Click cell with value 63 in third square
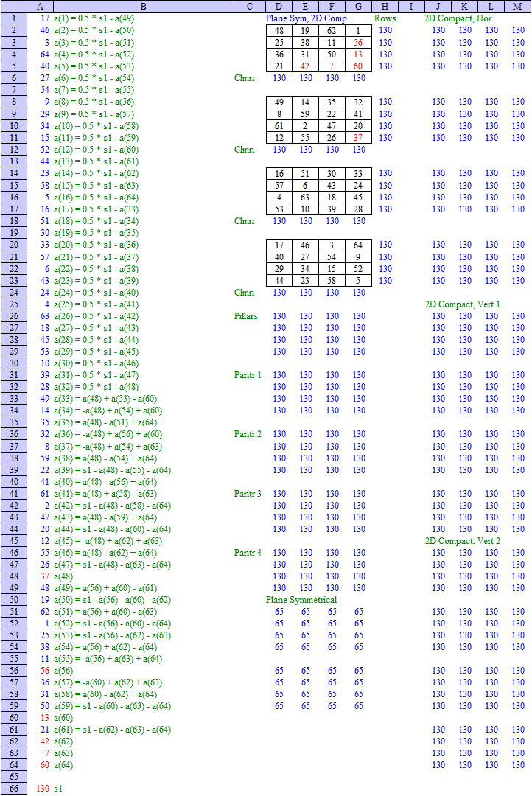 click(x=304, y=198)
